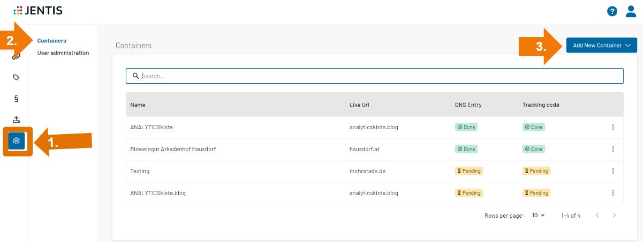This screenshot has width=644, height=244.
Task: Click Tracking code Done badge for Bioweingut row
Action: coord(534,149)
